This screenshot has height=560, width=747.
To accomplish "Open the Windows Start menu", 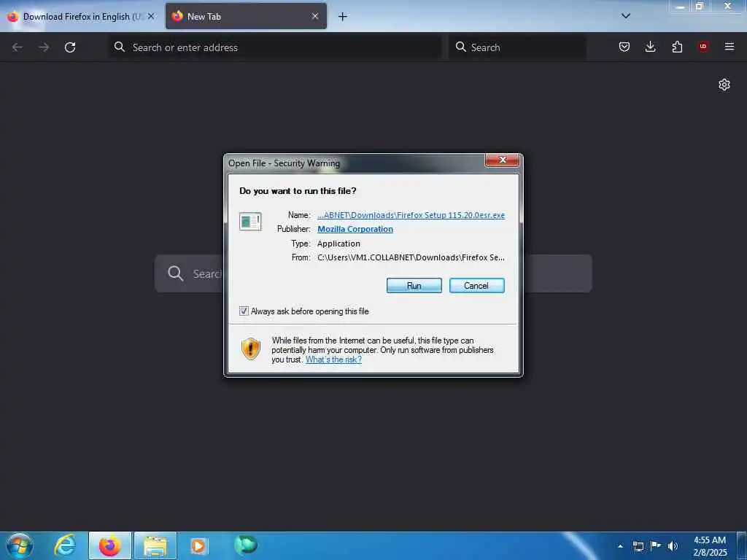I will coord(20,545).
